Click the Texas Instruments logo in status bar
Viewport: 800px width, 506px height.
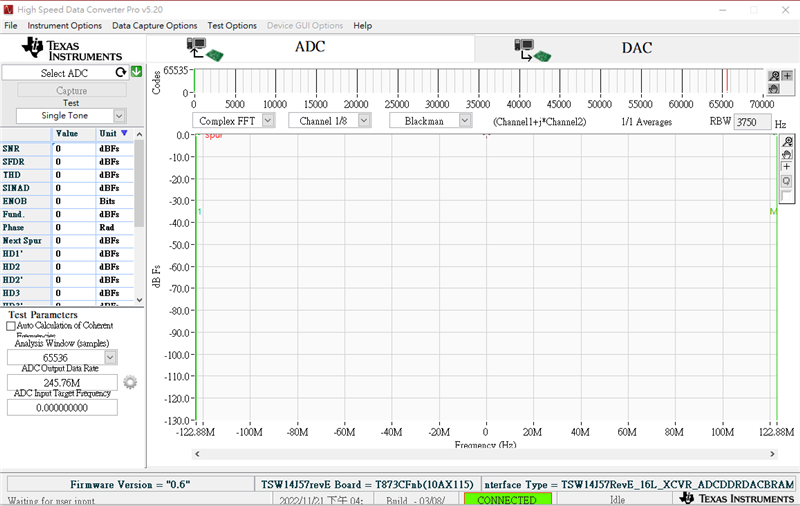point(736,498)
